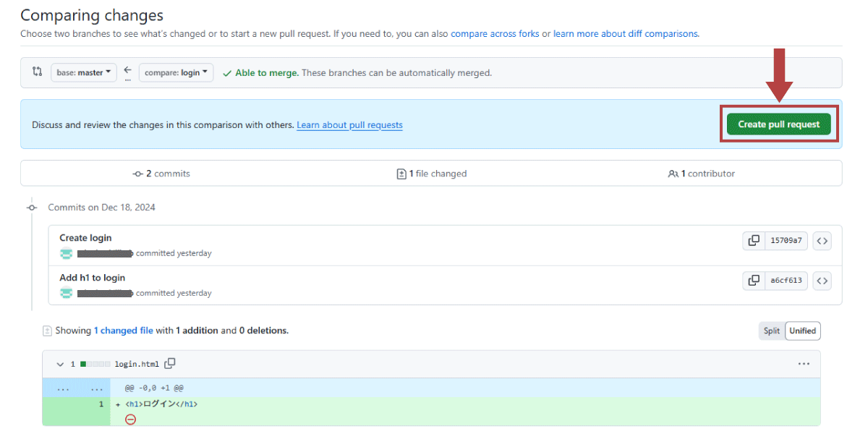Click the Able to merge status text
The image size is (868, 434).
267,73
